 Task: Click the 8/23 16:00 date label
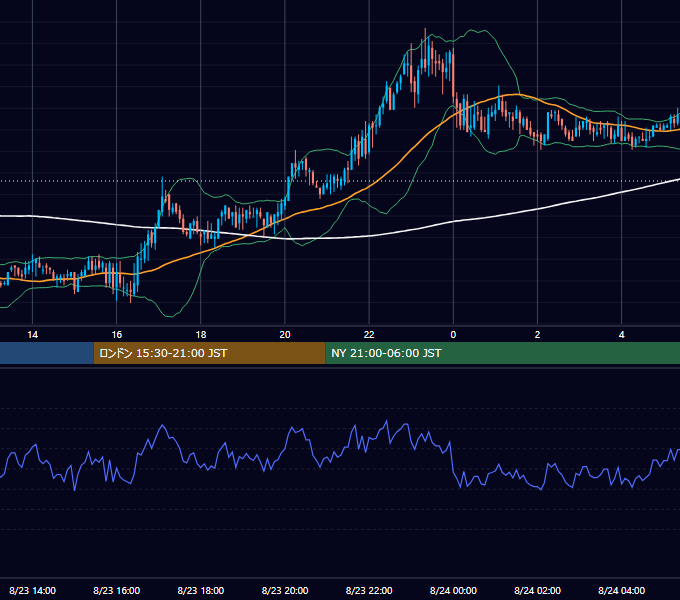117,590
